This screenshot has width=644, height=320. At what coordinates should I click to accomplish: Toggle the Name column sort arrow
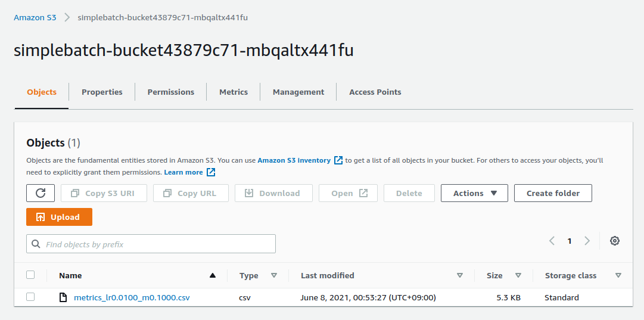pos(213,275)
